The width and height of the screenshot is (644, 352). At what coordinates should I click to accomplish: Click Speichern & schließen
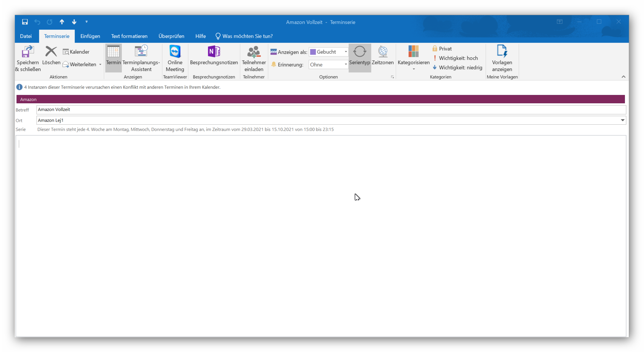(x=28, y=59)
